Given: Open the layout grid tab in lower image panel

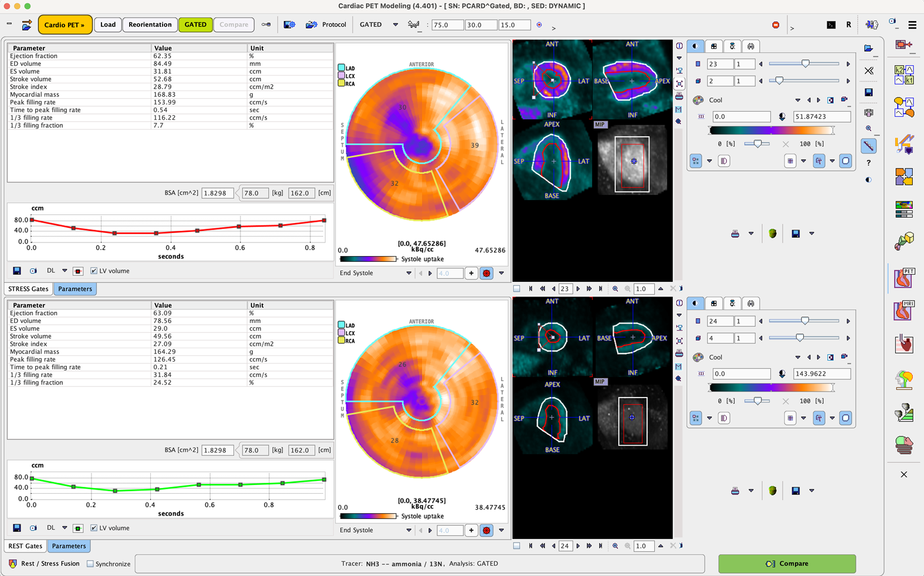Looking at the screenshot, I should click(x=714, y=304).
